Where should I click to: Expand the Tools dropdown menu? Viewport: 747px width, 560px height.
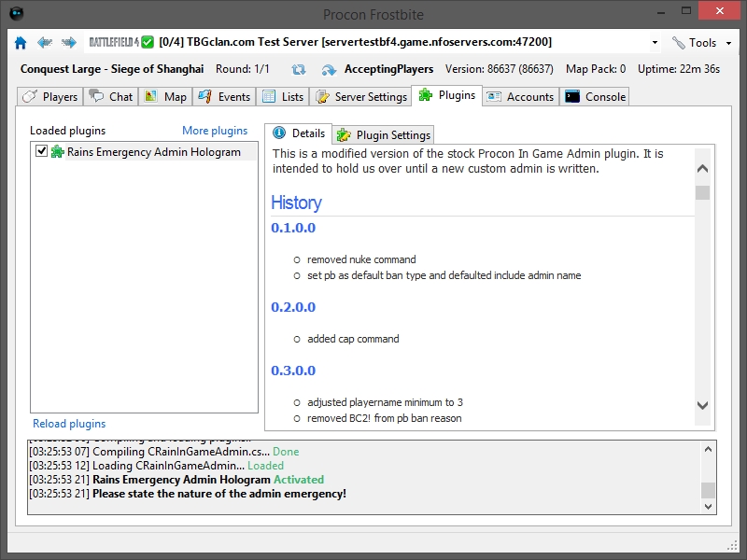[729, 43]
